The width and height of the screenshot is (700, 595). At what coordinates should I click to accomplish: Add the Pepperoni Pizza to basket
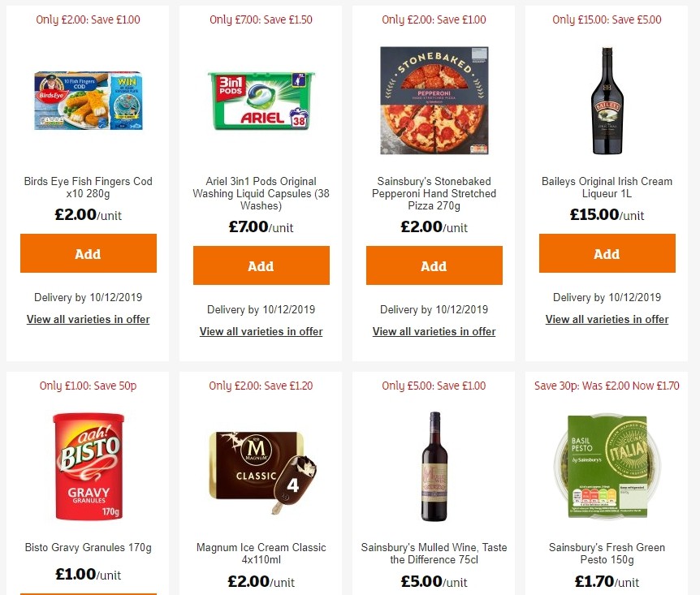pyautogui.click(x=434, y=265)
